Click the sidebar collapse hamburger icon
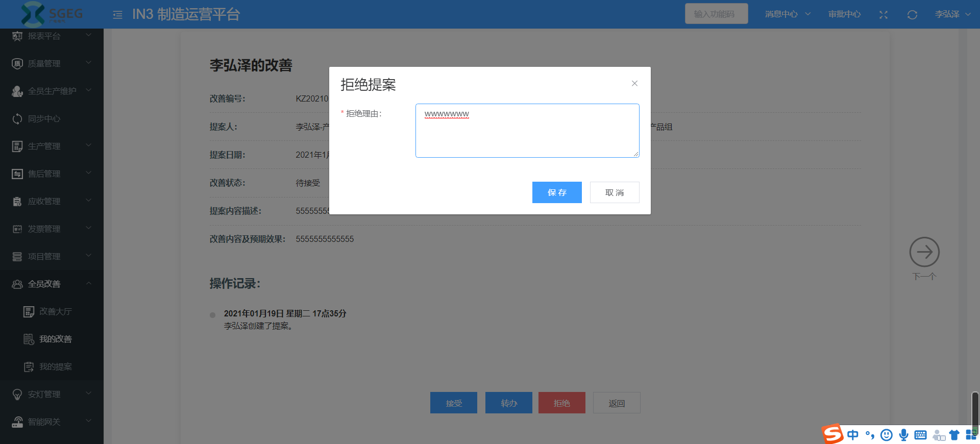Image resolution: width=980 pixels, height=444 pixels. 117,15
